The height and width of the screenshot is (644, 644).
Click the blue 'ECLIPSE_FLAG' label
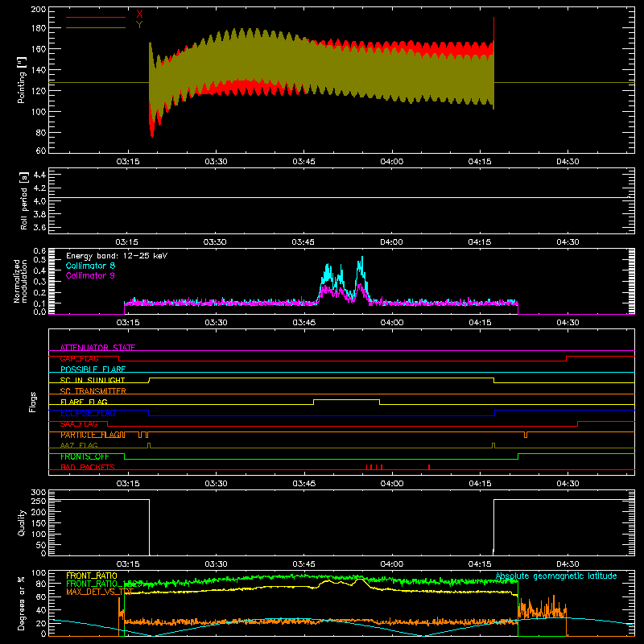click(x=88, y=413)
